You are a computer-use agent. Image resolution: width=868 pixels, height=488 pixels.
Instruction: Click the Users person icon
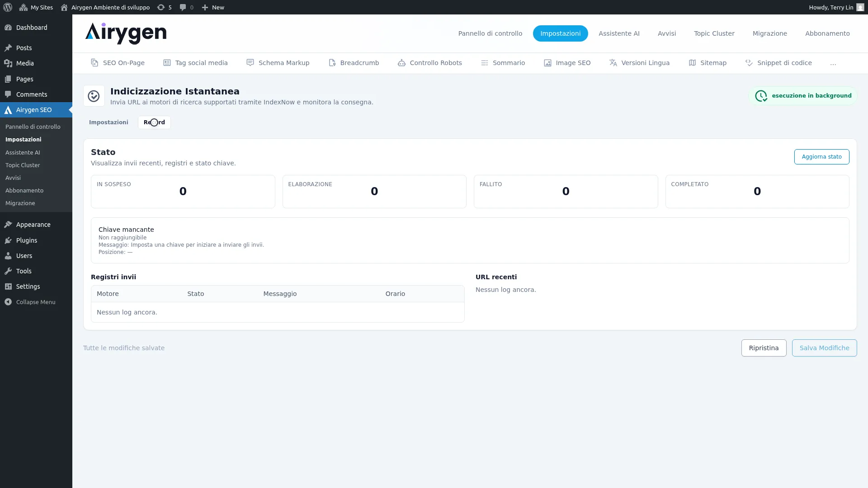pyautogui.click(x=8, y=256)
